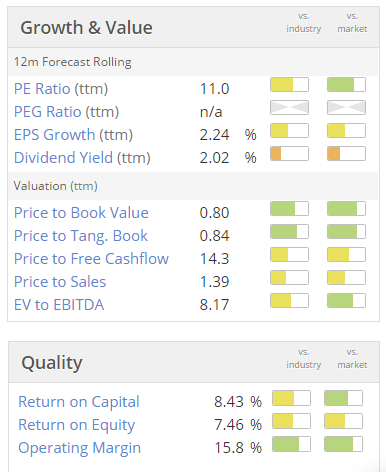The height and width of the screenshot is (472, 386).
Task: Open the Dividend Yield (ttm) metric
Action: (x=82, y=158)
